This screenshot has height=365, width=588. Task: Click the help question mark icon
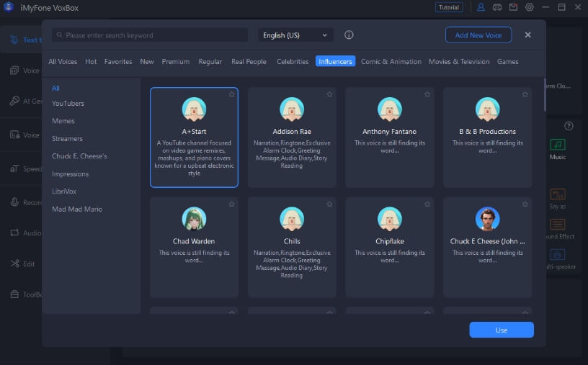coord(569,126)
